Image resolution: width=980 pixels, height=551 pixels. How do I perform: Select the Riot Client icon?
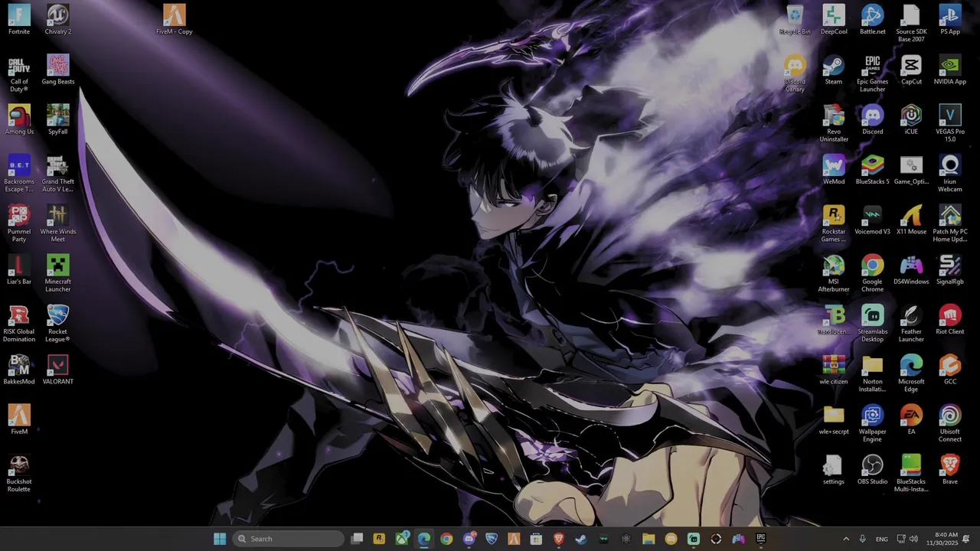tap(950, 321)
